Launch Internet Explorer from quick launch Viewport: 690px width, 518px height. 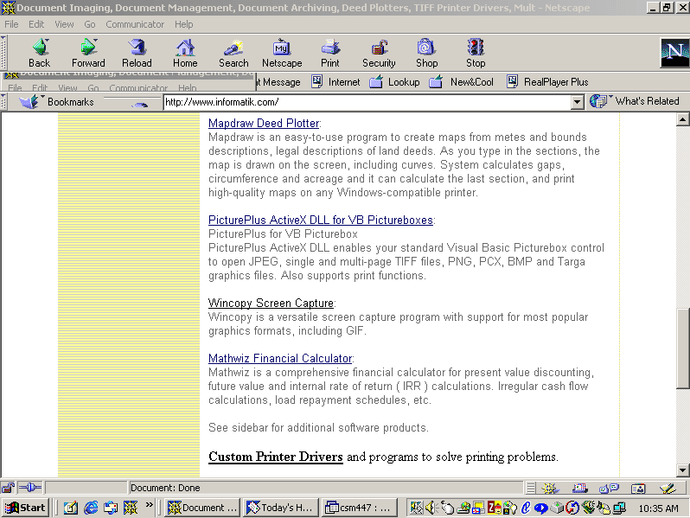91,508
